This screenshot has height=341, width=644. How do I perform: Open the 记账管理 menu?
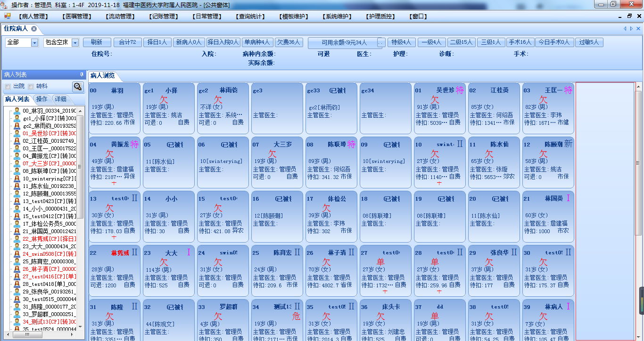[x=164, y=16]
